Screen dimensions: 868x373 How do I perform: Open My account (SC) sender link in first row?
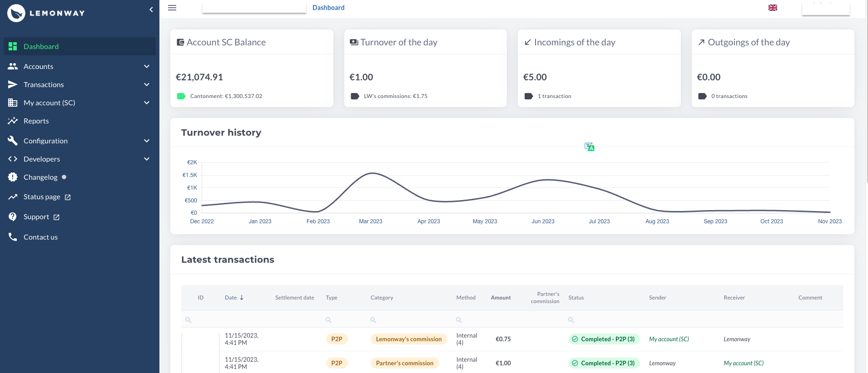(669, 339)
